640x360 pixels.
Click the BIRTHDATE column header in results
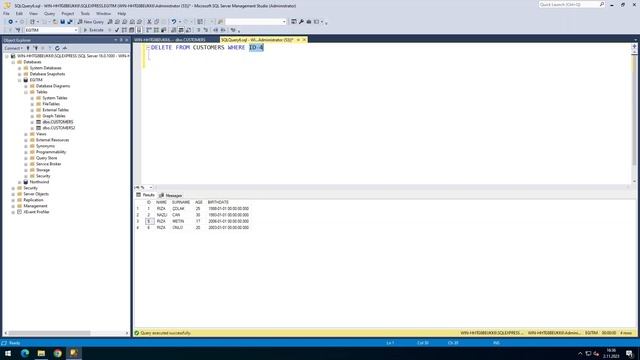218,202
